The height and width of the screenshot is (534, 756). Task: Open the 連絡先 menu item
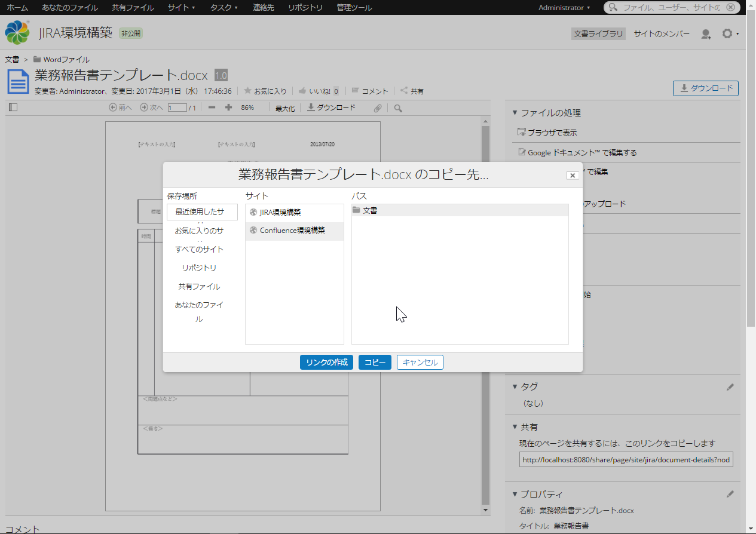[x=264, y=8]
